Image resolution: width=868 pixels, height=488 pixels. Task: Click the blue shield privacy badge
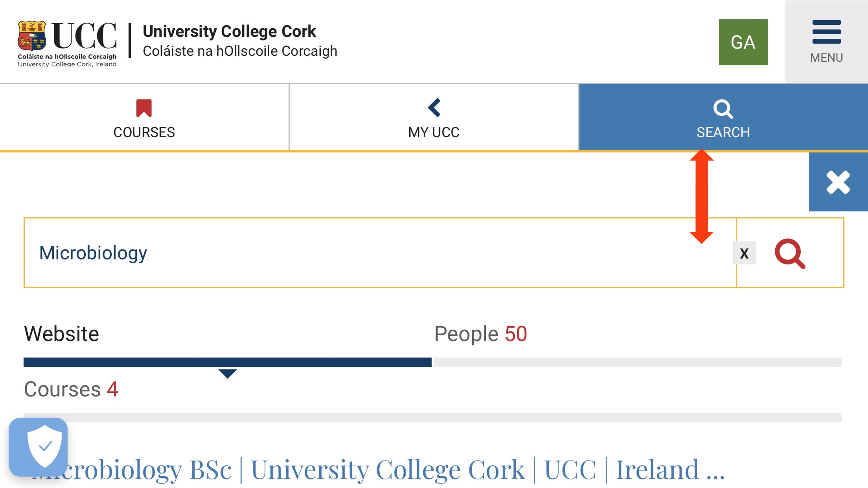38,447
